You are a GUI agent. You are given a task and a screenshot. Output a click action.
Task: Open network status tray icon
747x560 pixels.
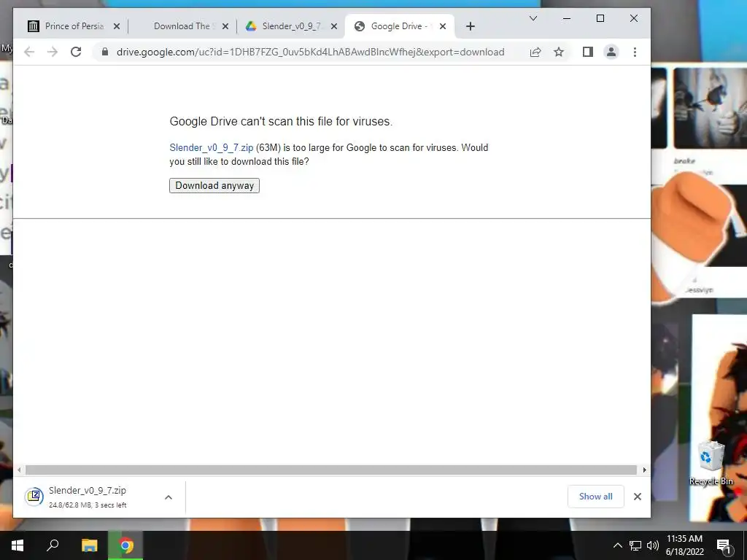click(635, 545)
